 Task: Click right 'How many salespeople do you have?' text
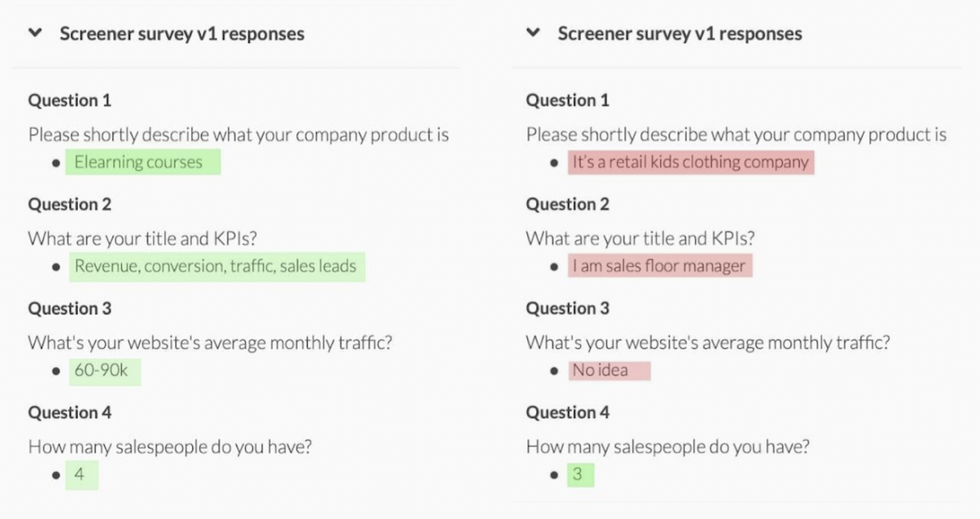[x=668, y=447]
